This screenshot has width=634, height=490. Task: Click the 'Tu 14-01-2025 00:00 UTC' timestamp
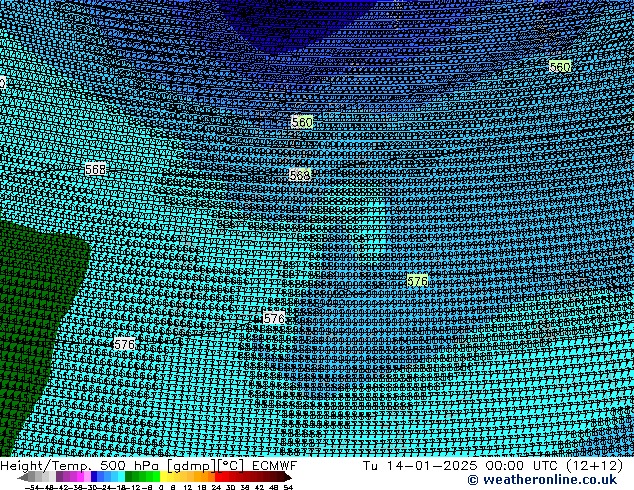[x=462, y=466]
